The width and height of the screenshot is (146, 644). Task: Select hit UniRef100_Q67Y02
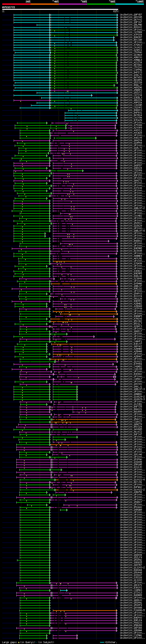pos(131,20)
